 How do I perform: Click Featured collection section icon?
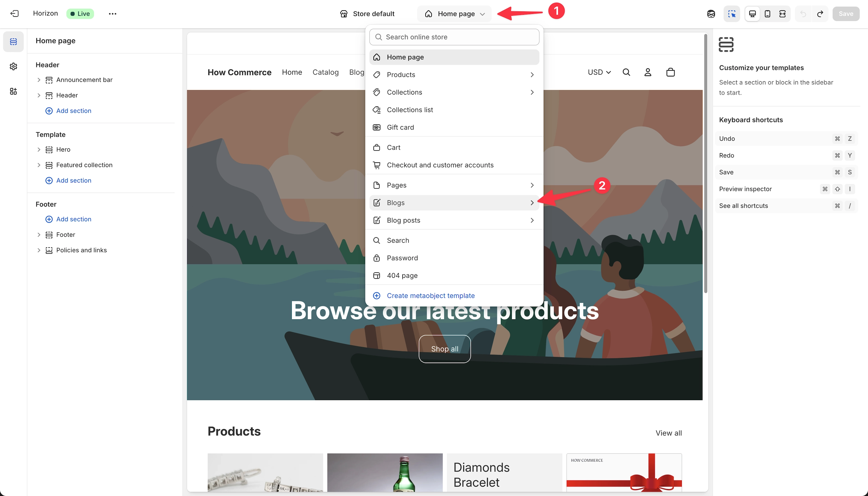(49, 165)
